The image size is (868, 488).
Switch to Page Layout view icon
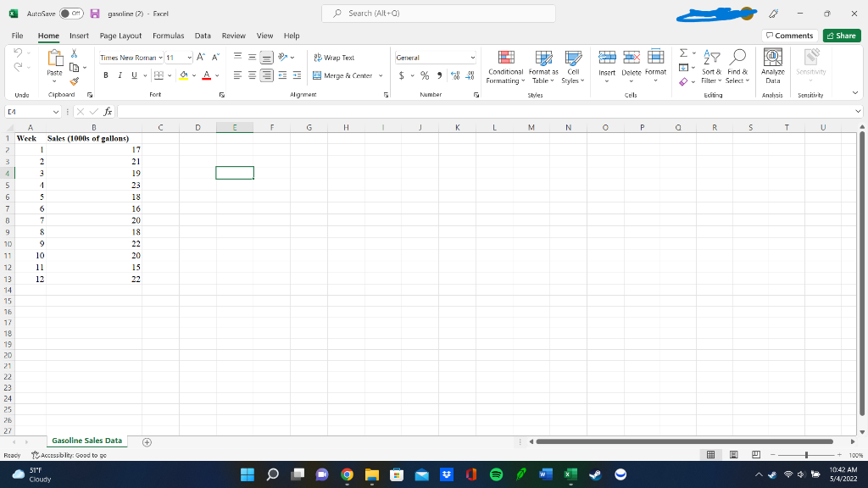tap(733, 455)
